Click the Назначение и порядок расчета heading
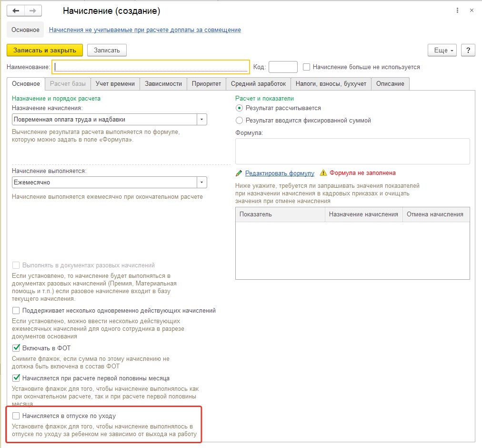 coord(56,99)
